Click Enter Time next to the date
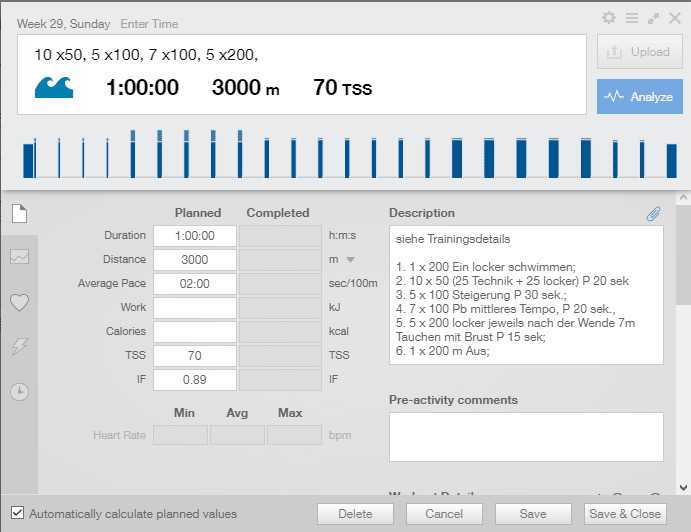The image size is (691, 532). coord(150,23)
